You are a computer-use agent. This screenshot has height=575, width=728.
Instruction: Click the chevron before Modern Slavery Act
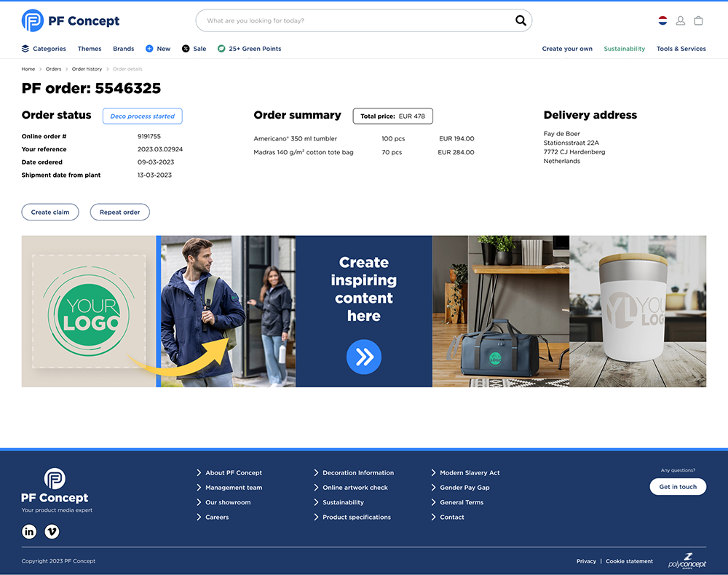(x=433, y=472)
